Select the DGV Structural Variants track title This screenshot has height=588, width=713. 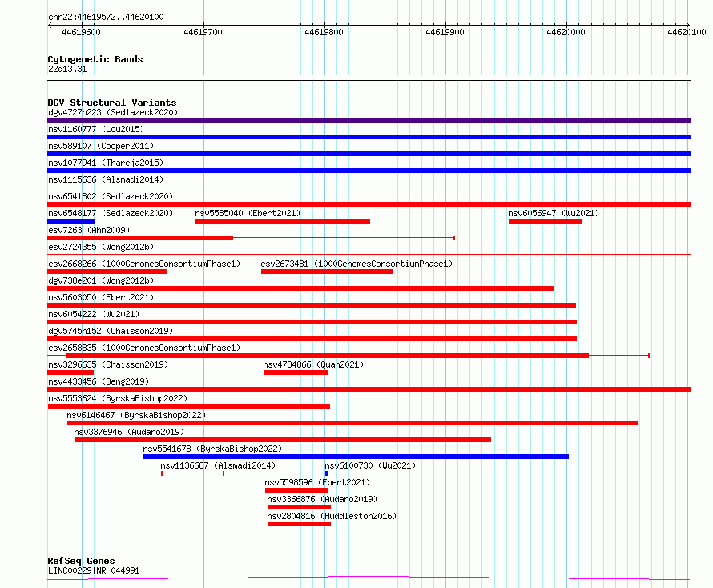click(x=112, y=103)
